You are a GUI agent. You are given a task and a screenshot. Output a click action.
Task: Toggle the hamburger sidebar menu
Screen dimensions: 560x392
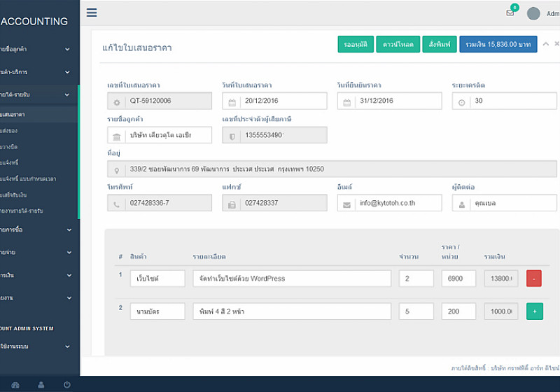(92, 13)
